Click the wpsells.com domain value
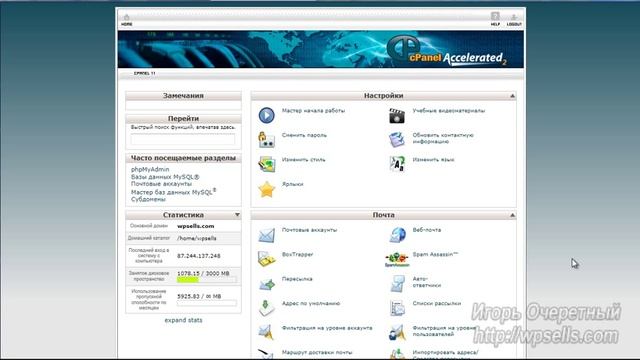Image resolution: width=640 pixels, height=360 pixels. 196,226
